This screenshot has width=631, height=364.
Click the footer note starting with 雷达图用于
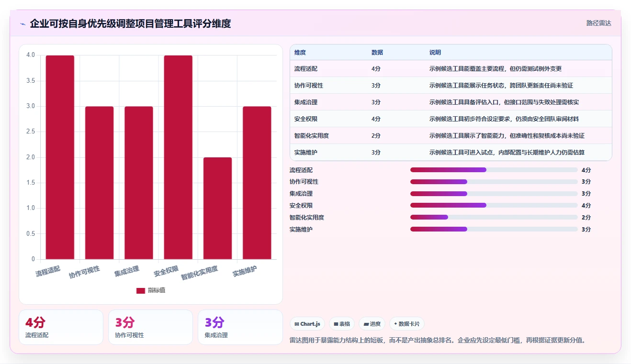(x=438, y=341)
